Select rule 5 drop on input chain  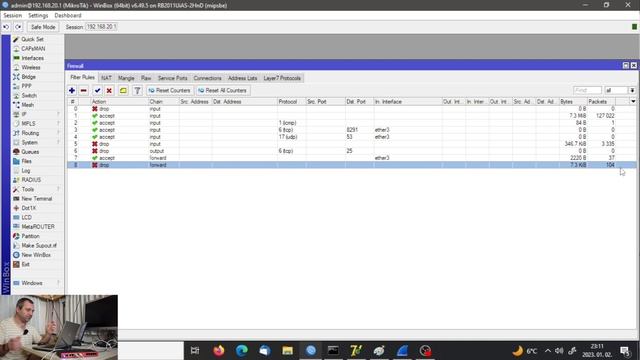pos(352,144)
